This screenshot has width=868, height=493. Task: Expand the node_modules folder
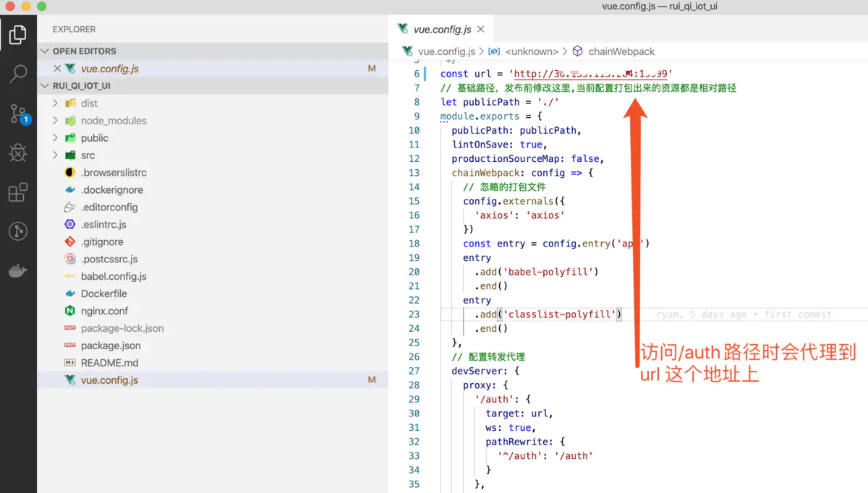(x=56, y=121)
